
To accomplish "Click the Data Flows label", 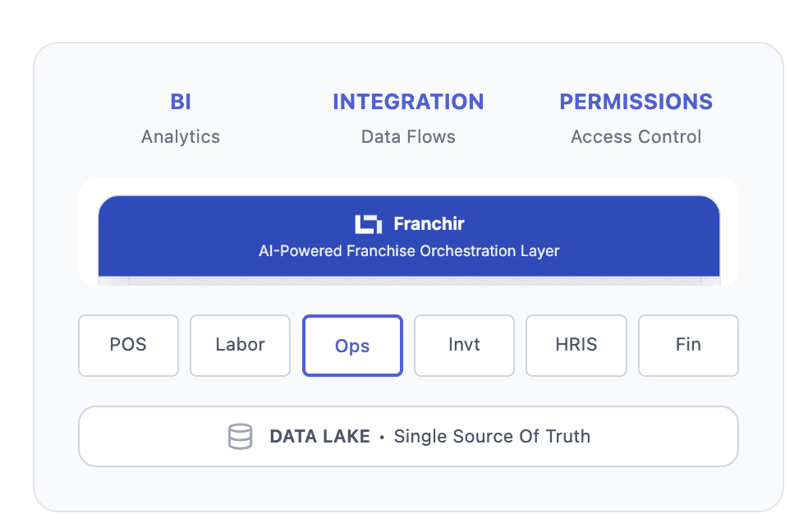I will coord(408,136).
